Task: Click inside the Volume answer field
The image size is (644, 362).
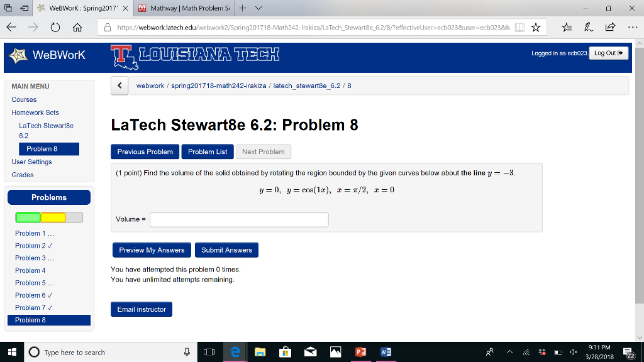Action: point(238,219)
